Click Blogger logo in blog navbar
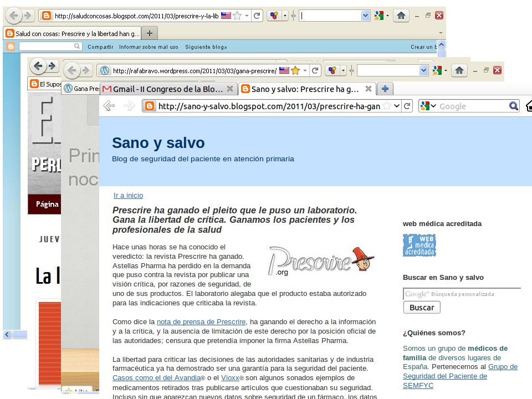The width and height of the screenshot is (532, 399). click(x=11, y=47)
